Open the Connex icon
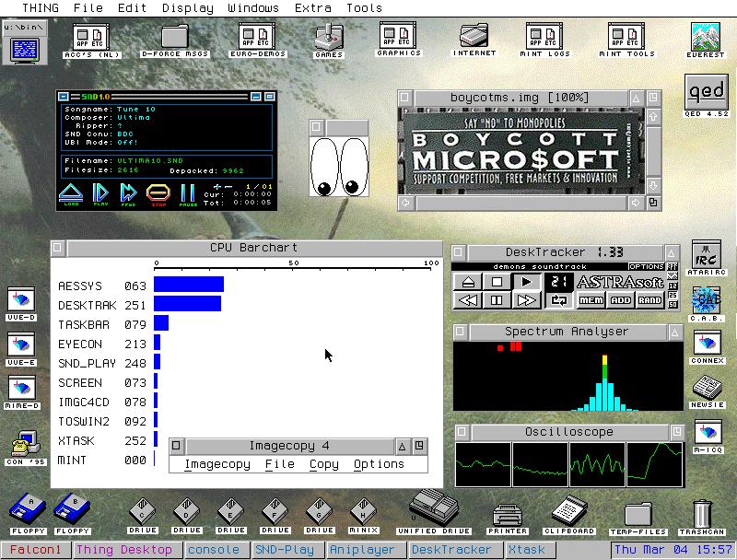Screen dimensions: 737x560 point(707,347)
